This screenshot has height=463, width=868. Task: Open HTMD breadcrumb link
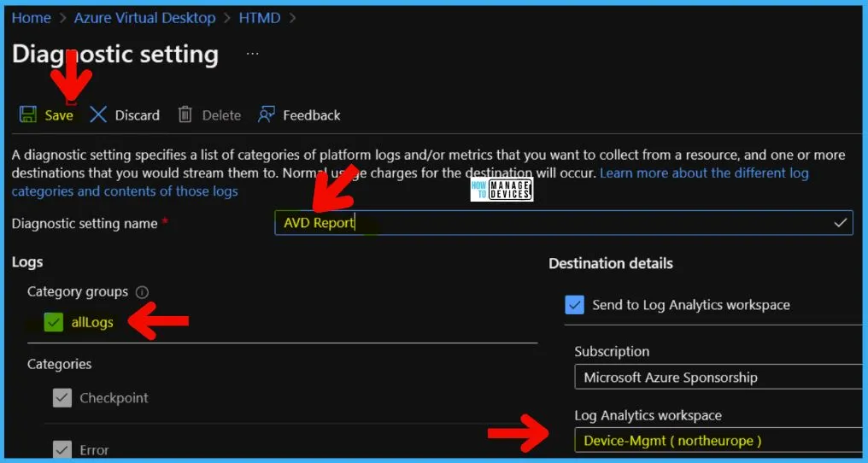click(260, 18)
